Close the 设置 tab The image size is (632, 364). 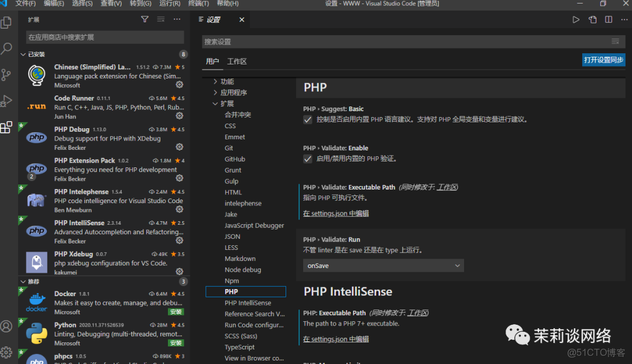242,20
